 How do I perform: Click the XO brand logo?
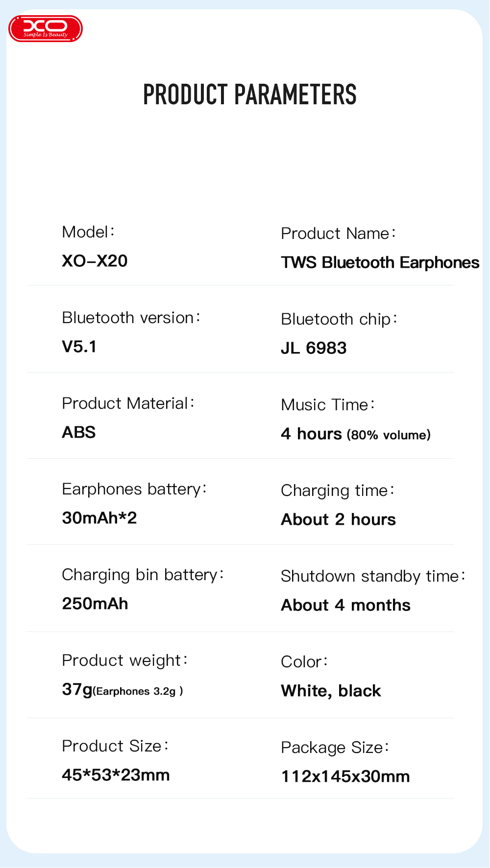pyautogui.click(x=46, y=28)
